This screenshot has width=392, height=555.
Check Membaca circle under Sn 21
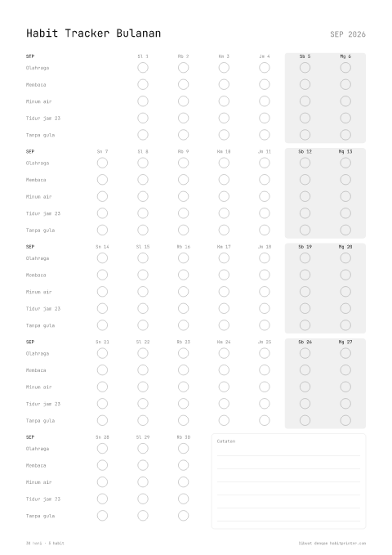(x=102, y=370)
